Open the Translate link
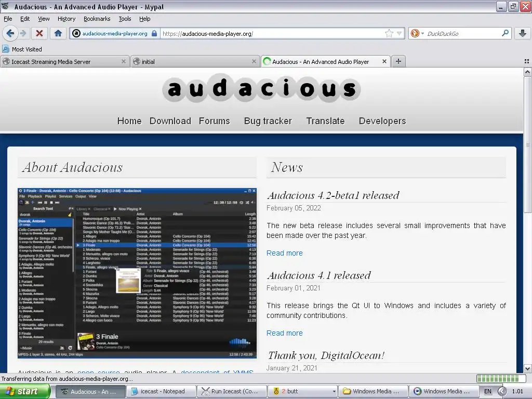This screenshot has height=399, width=532. [x=325, y=121]
